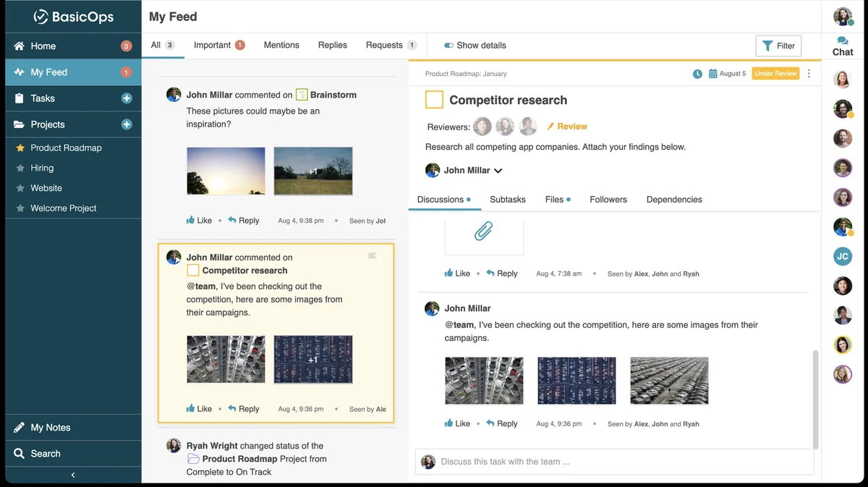Open the Under Review status dropdown
Screen dimensions: 868x487
[775, 74]
